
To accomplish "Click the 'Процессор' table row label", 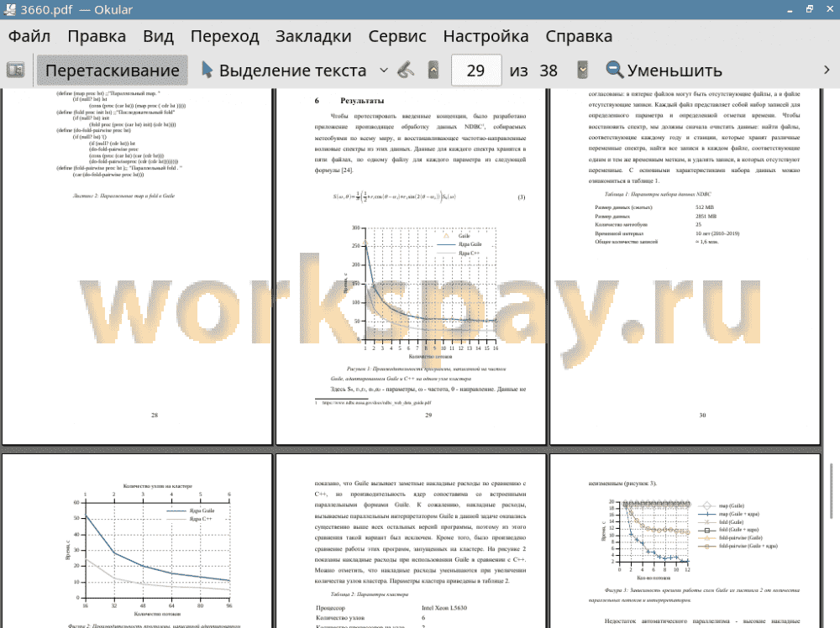I will [x=330, y=608].
